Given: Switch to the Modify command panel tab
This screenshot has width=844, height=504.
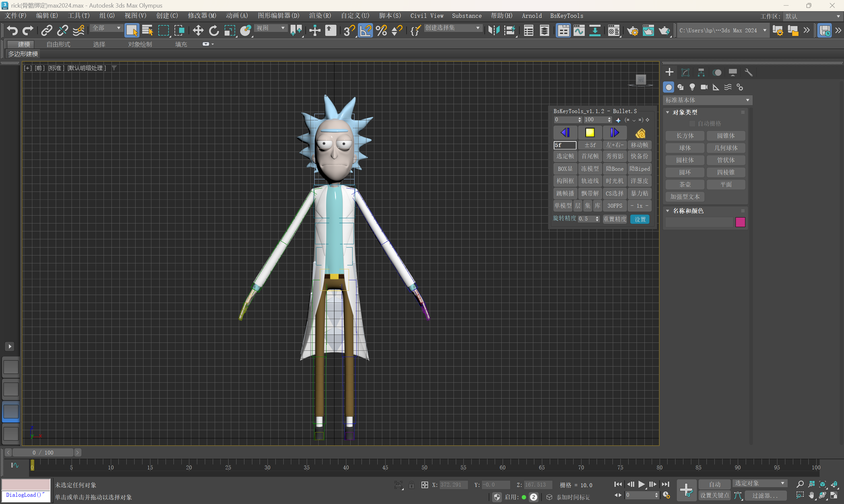Looking at the screenshot, I should click(685, 72).
